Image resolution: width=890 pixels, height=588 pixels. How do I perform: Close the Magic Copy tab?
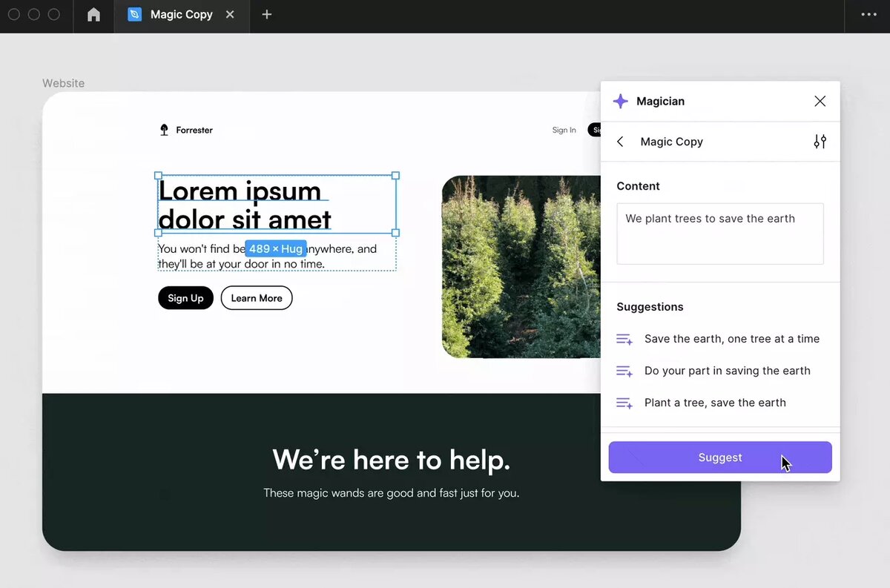click(230, 15)
